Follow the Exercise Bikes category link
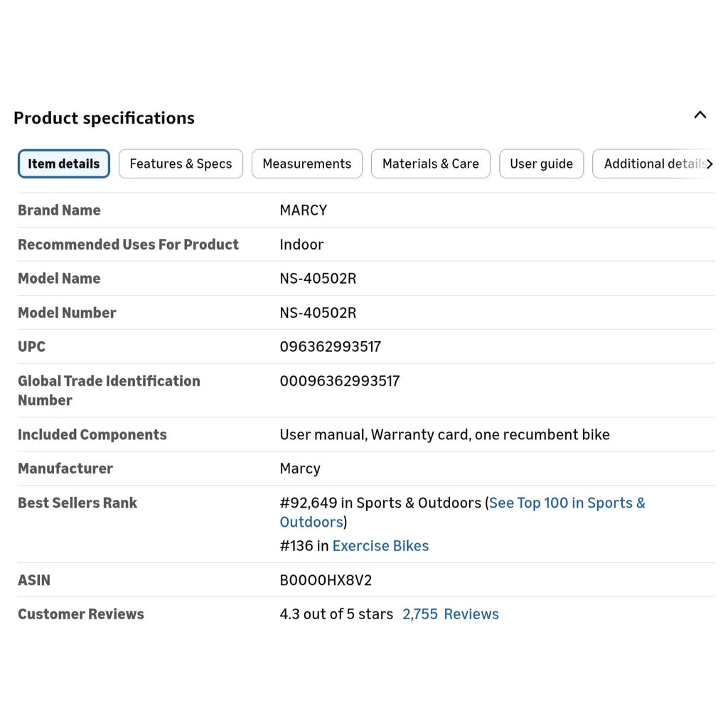The height and width of the screenshot is (728, 728). click(x=381, y=546)
